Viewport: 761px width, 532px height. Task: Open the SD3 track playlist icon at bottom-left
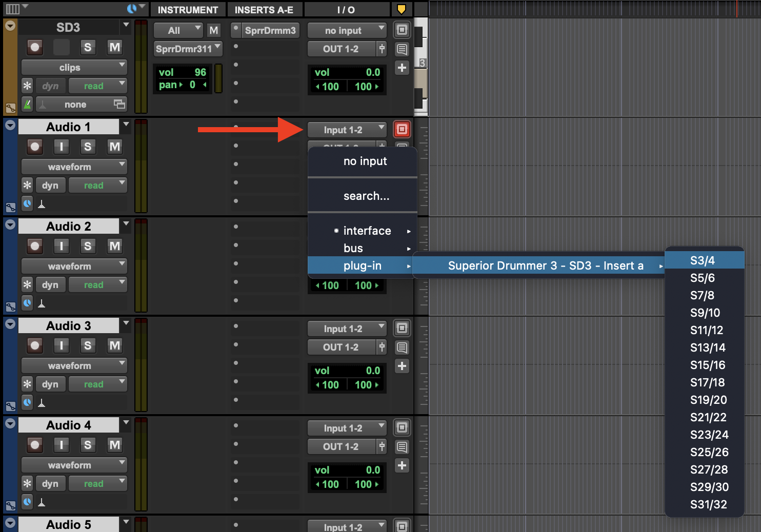tap(10, 108)
